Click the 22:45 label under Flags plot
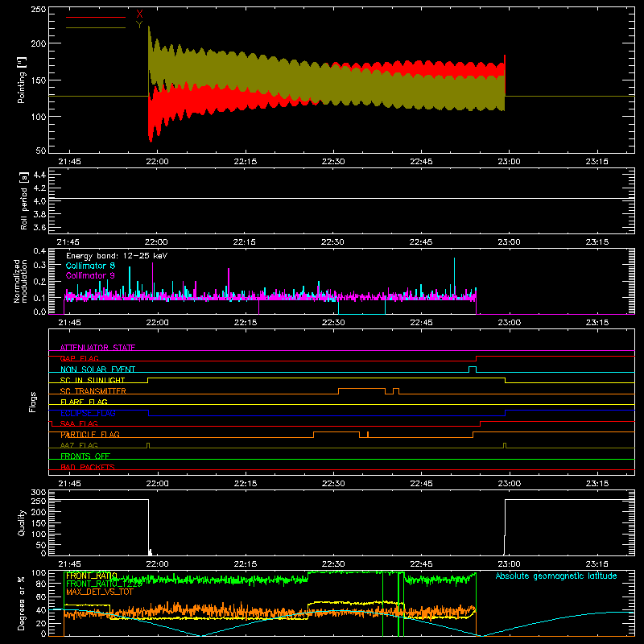 click(x=421, y=484)
